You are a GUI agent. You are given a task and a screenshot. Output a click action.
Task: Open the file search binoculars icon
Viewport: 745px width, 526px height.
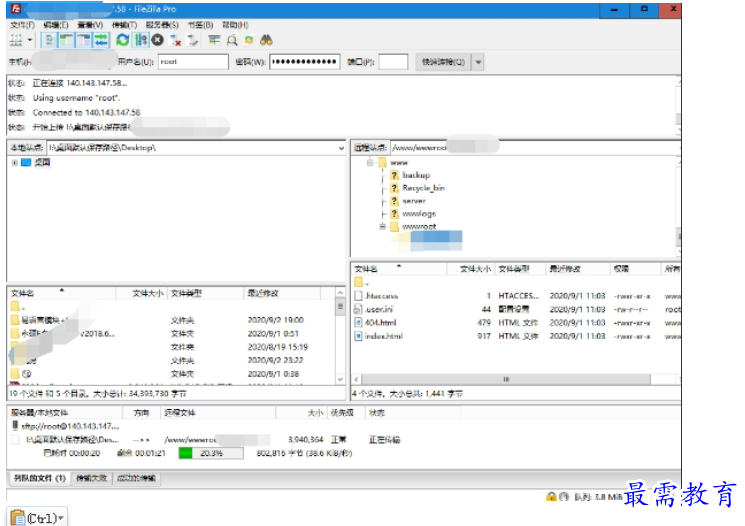(267, 40)
